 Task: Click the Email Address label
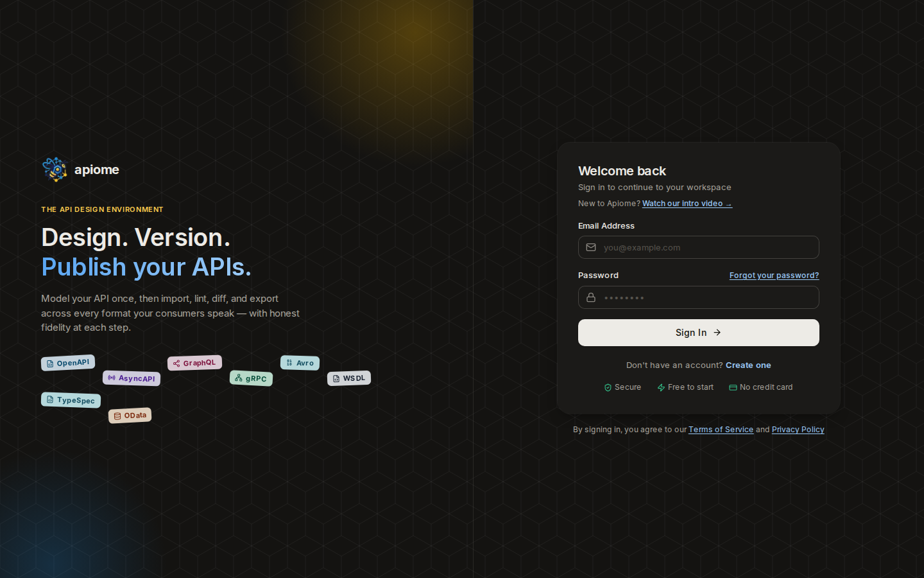click(606, 226)
